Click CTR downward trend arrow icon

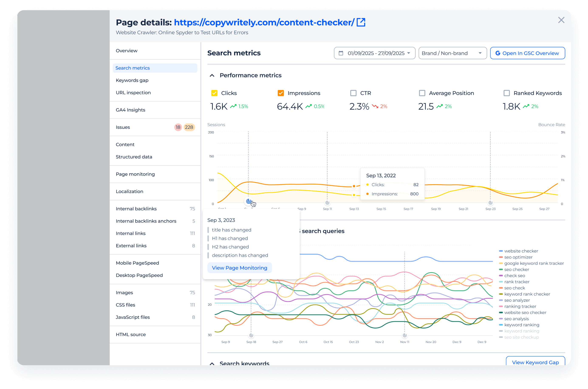[375, 106]
